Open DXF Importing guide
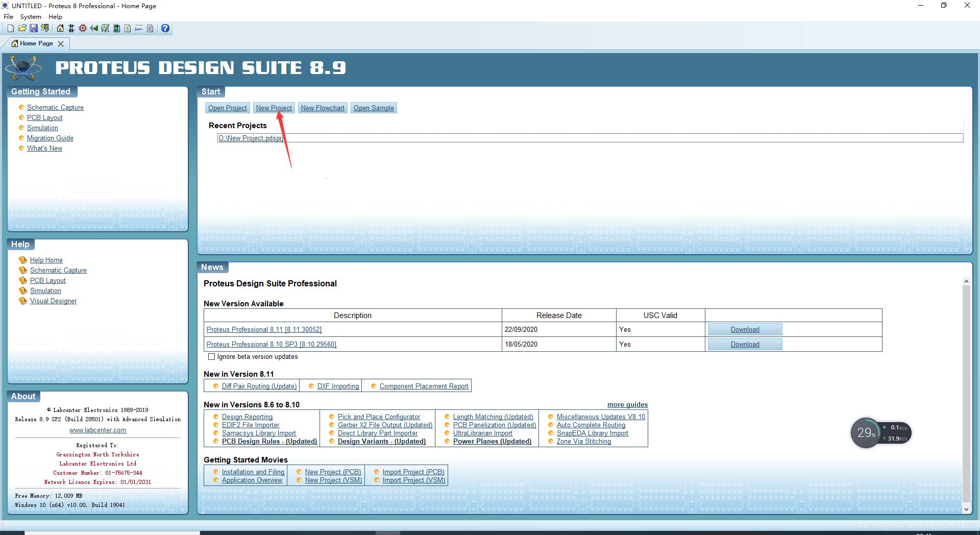 click(x=338, y=386)
